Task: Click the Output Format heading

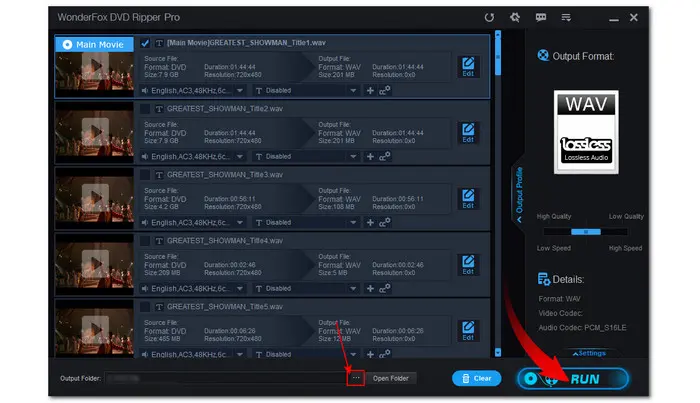Action: (583, 56)
